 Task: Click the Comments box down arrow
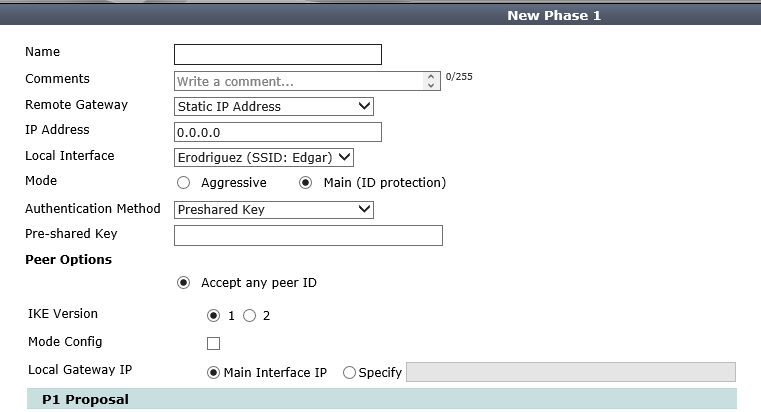click(x=432, y=86)
